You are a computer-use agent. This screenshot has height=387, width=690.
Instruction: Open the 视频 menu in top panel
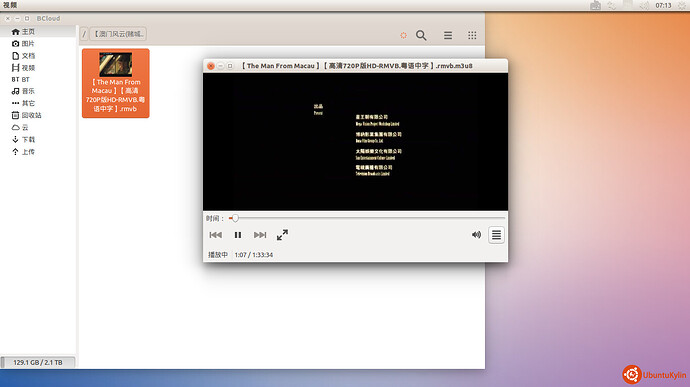tap(10, 5)
